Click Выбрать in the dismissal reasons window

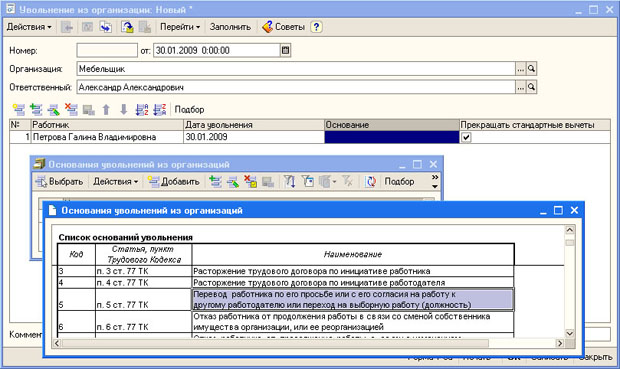59,182
